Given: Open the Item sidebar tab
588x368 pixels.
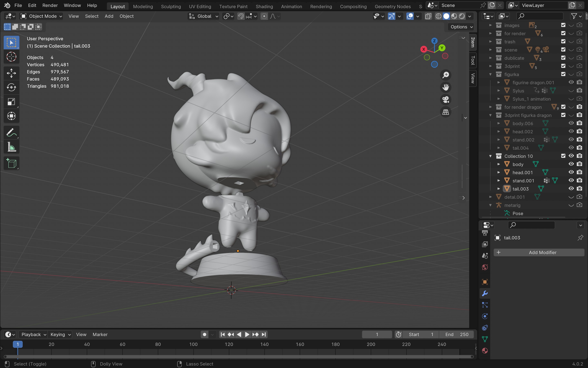Looking at the screenshot, I should [473, 42].
